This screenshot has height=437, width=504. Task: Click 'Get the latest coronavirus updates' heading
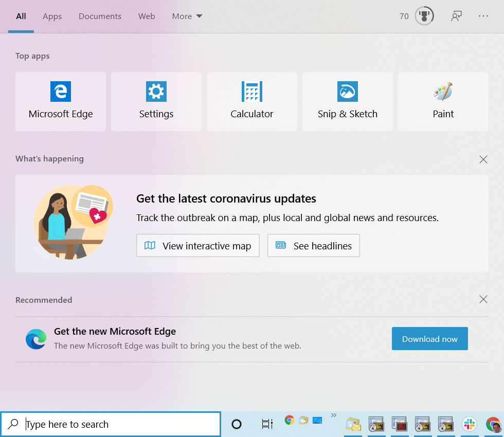[226, 198]
